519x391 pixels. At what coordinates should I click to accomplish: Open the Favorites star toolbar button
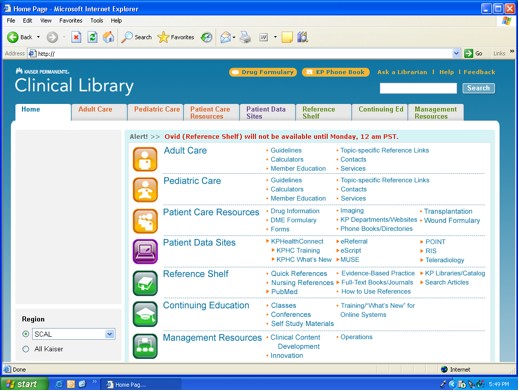pos(176,37)
